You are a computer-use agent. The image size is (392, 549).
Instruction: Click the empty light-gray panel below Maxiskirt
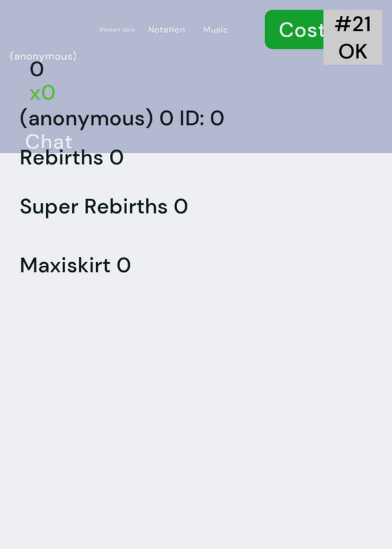(196, 413)
